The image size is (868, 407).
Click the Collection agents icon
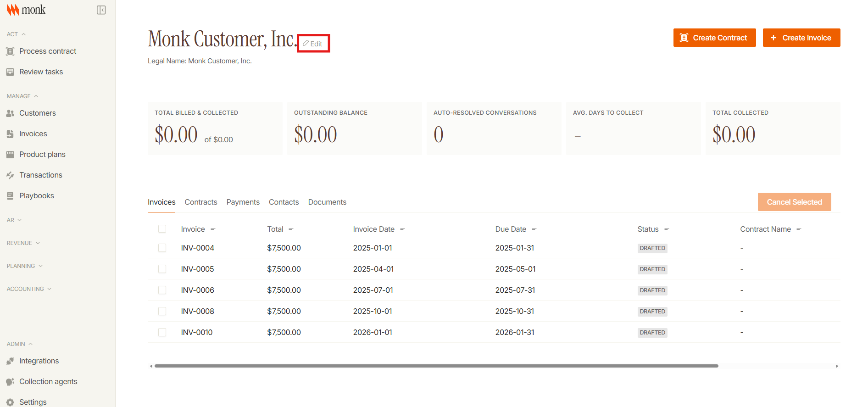[x=10, y=382]
